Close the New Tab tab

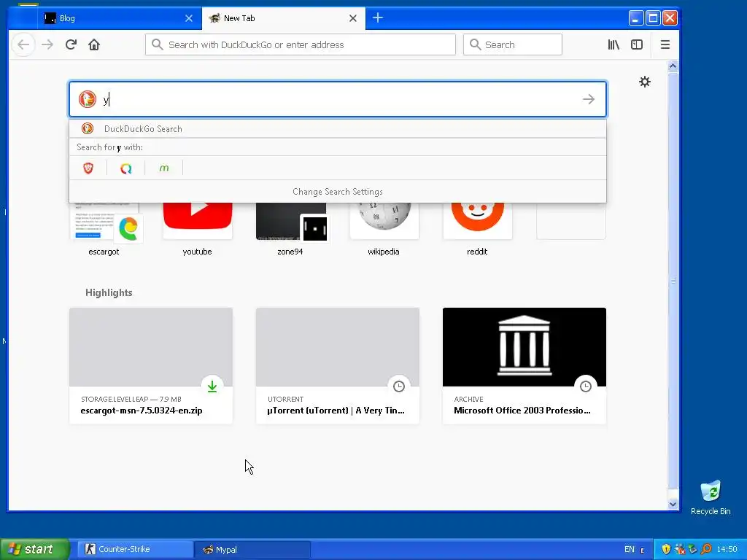pyautogui.click(x=353, y=18)
